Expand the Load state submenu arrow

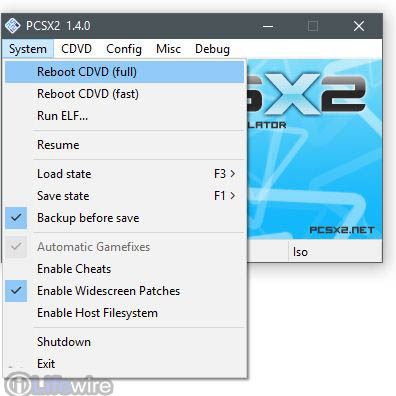tap(233, 174)
